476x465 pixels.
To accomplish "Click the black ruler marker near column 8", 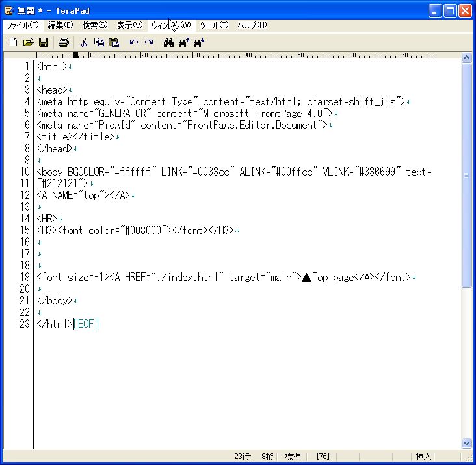I will (x=75, y=55).
